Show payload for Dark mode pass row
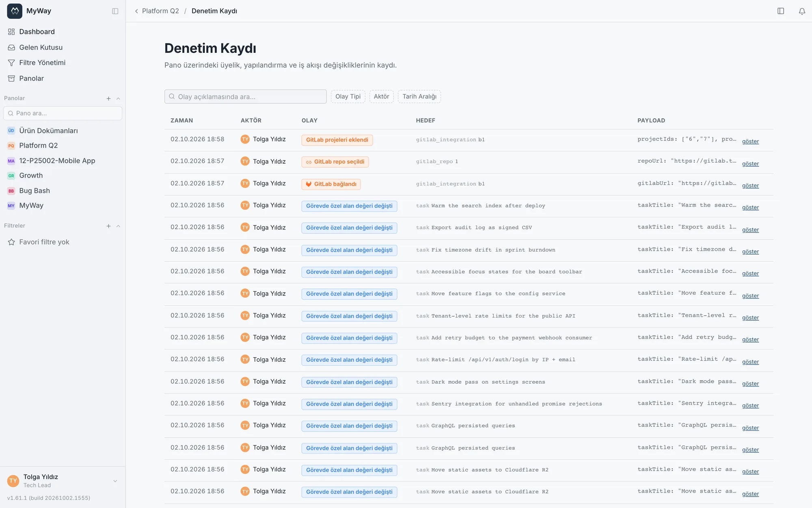Image resolution: width=812 pixels, height=508 pixels. [750, 384]
